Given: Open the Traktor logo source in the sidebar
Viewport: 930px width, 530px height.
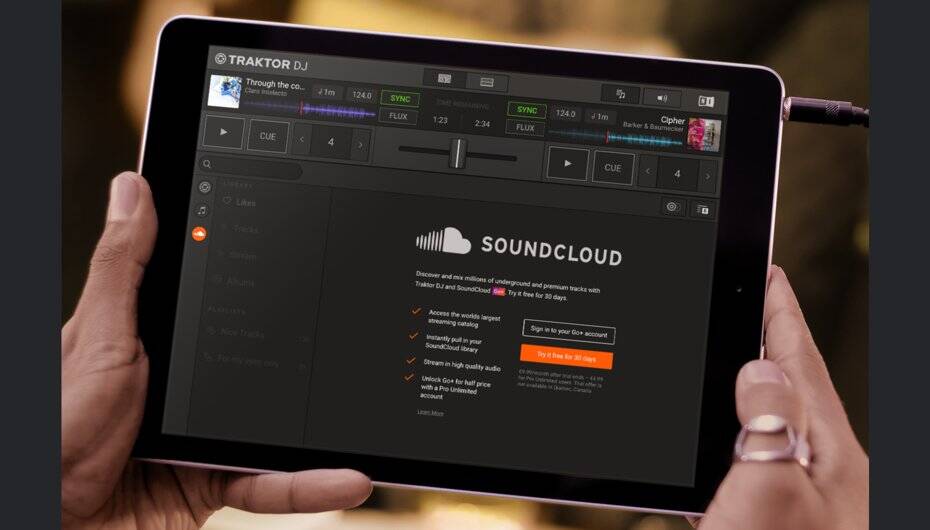Looking at the screenshot, I should click(205, 187).
